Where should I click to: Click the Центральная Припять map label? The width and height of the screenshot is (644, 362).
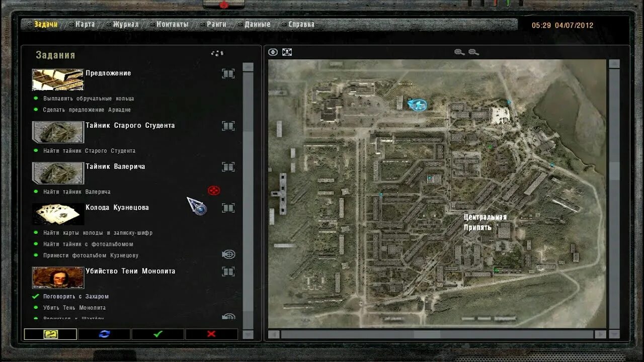pyautogui.click(x=485, y=222)
